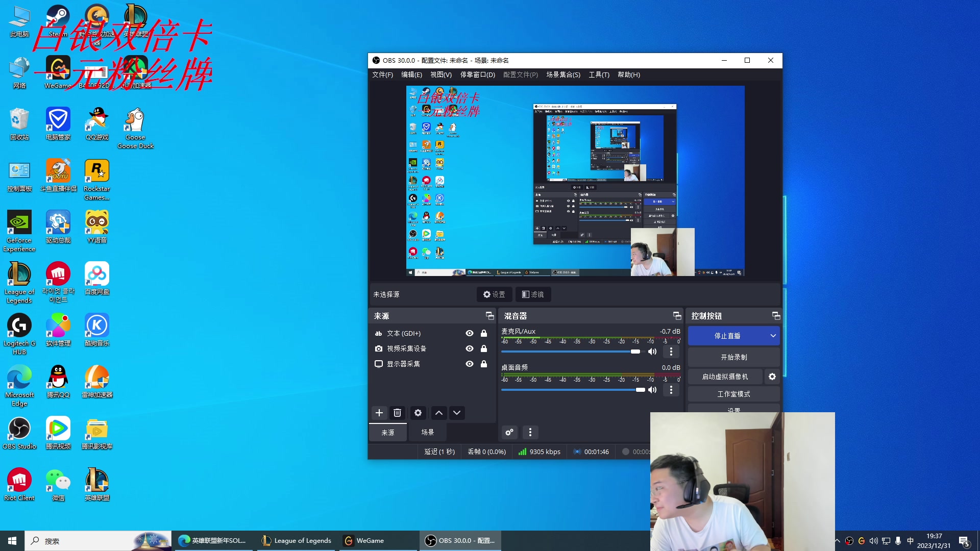Select the 显示器采集 source row

(x=431, y=364)
